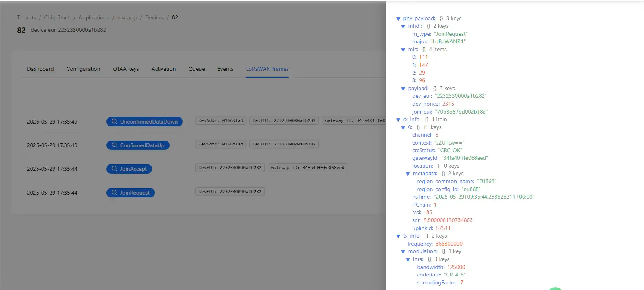Click the device eui header text
Image resolution: width=644 pixels, height=290 pixels.
pos(68,30)
